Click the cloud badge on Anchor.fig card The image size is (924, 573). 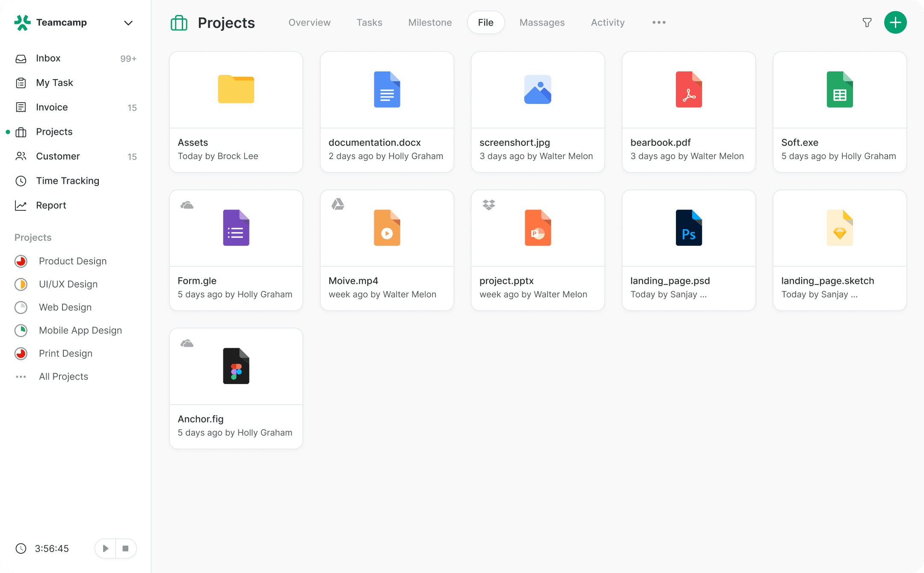187,343
